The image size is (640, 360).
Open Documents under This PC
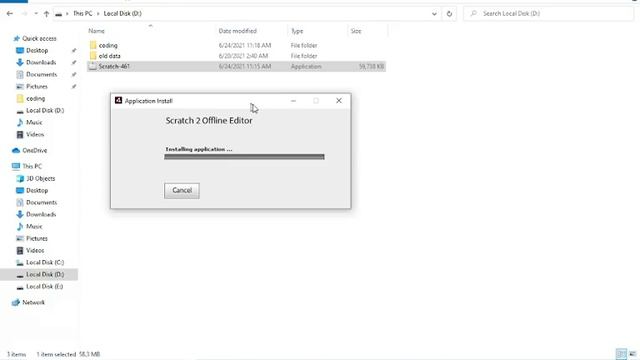pyautogui.click(x=41, y=202)
